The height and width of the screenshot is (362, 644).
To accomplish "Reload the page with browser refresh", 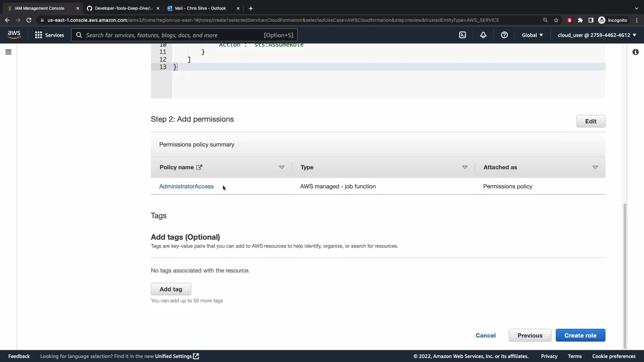I will click(x=29, y=20).
